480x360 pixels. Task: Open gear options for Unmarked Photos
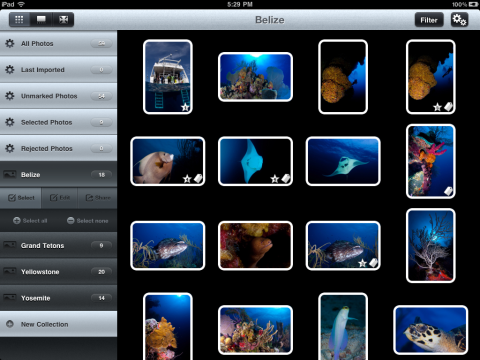10,96
